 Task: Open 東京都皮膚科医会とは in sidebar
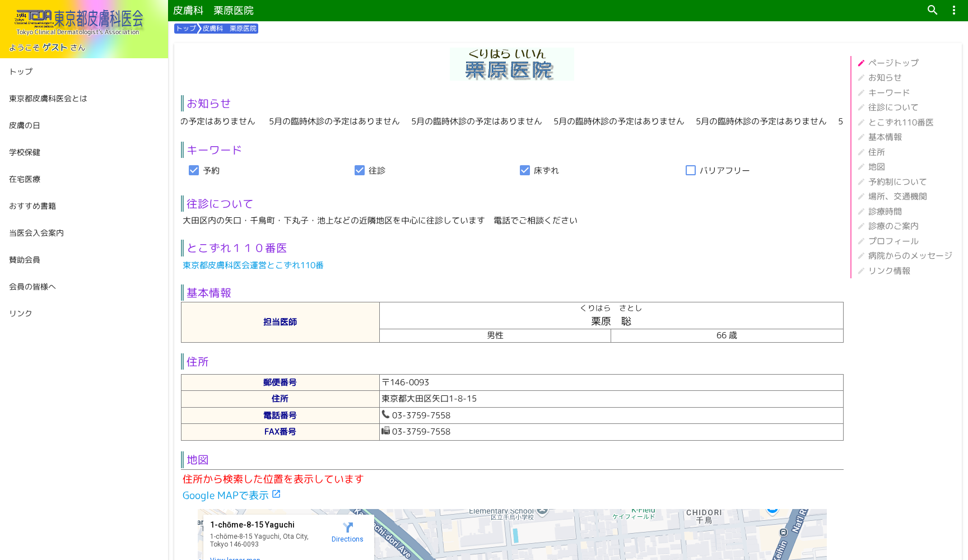(84, 99)
